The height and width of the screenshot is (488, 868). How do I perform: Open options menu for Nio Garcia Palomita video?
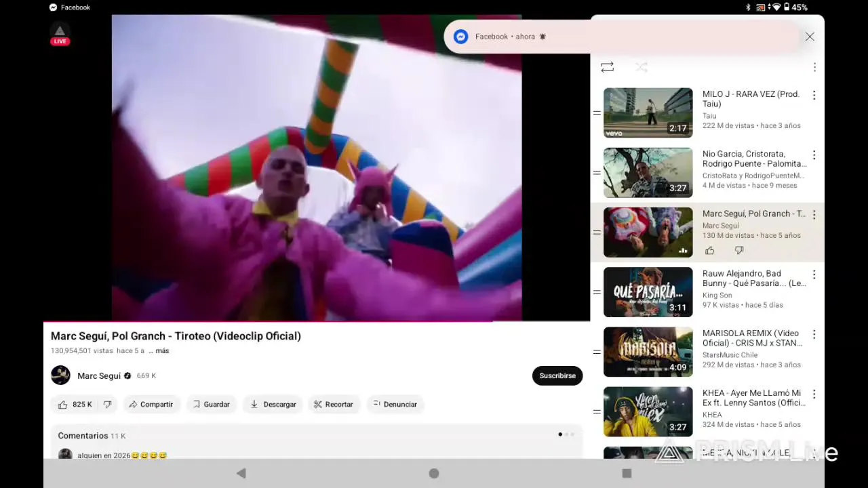[814, 155]
